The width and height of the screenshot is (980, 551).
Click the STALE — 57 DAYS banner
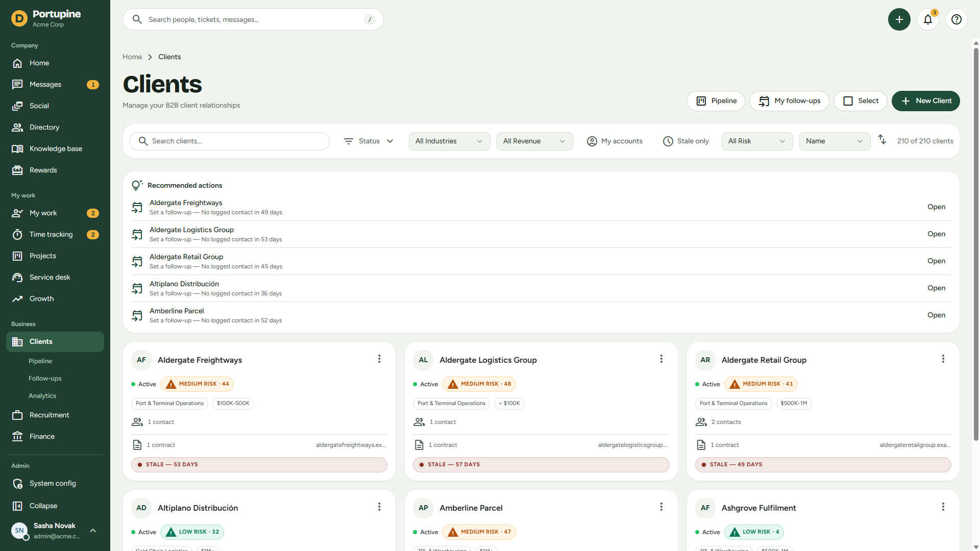pos(541,465)
